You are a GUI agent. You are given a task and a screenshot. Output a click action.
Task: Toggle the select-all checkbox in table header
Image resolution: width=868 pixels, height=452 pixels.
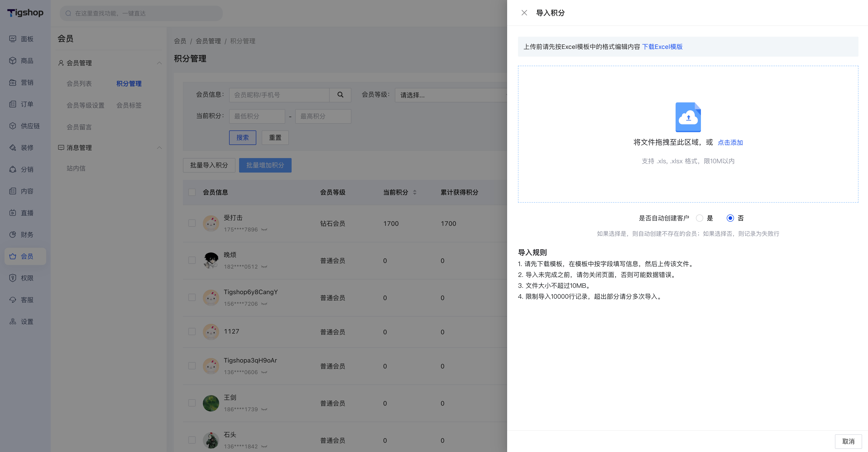[192, 192]
